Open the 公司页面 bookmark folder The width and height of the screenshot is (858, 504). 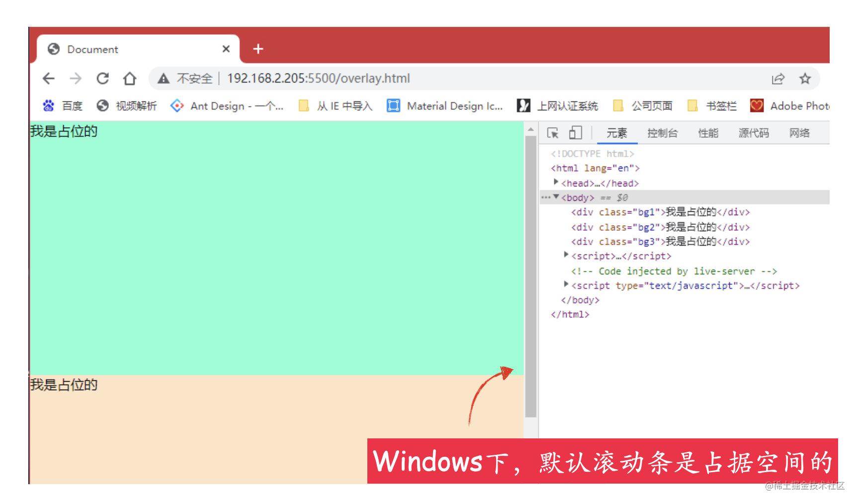point(643,106)
